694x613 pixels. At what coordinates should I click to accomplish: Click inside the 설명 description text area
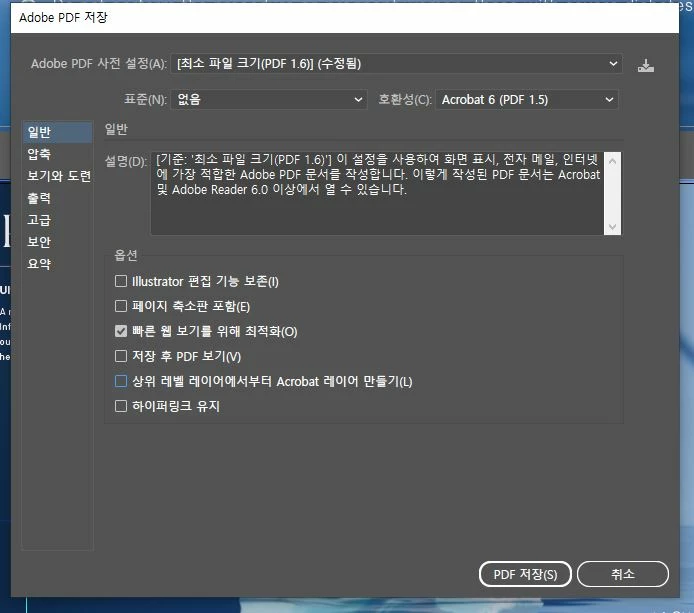(377, 193)
